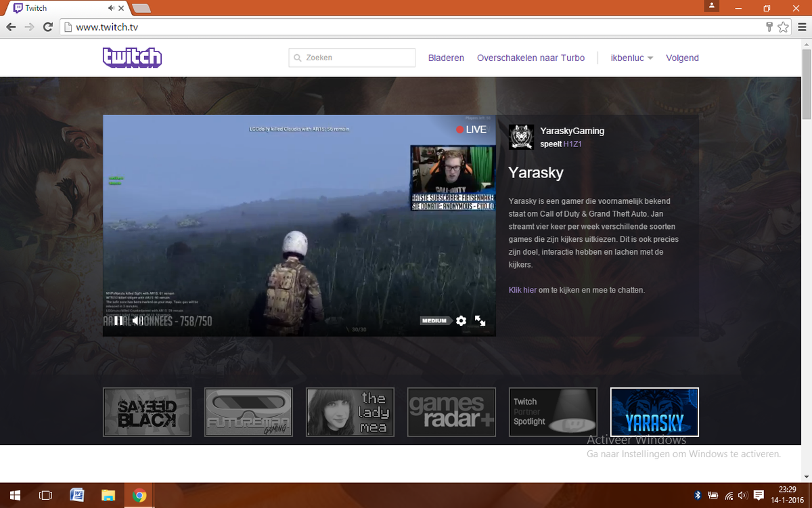
Task: Click the Chrome user profile button
Action: coord(711,7)
